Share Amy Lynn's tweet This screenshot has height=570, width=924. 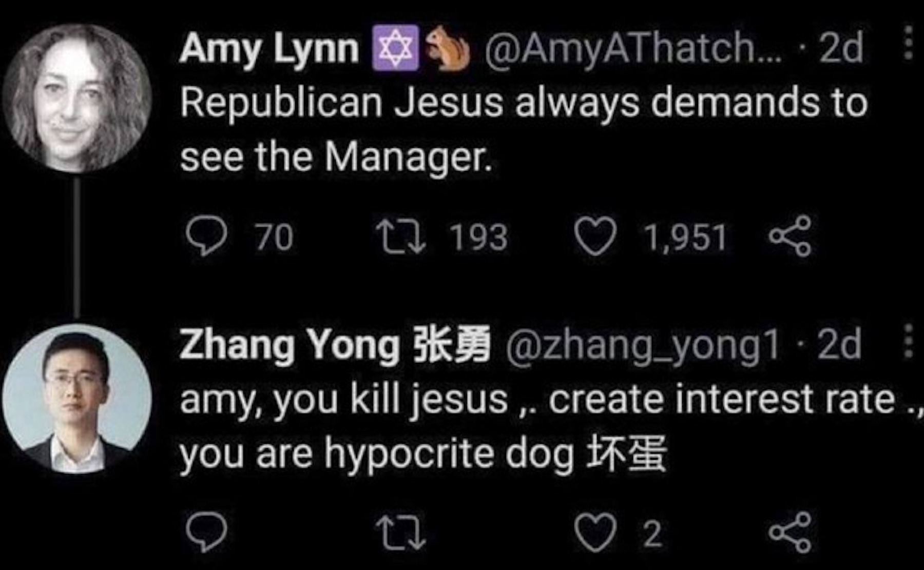(790, 238)
